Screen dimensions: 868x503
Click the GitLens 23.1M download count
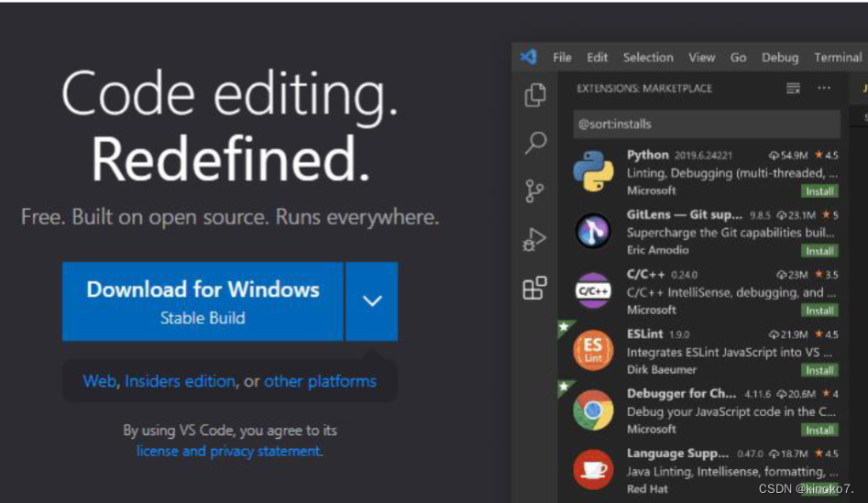[796, 215]
